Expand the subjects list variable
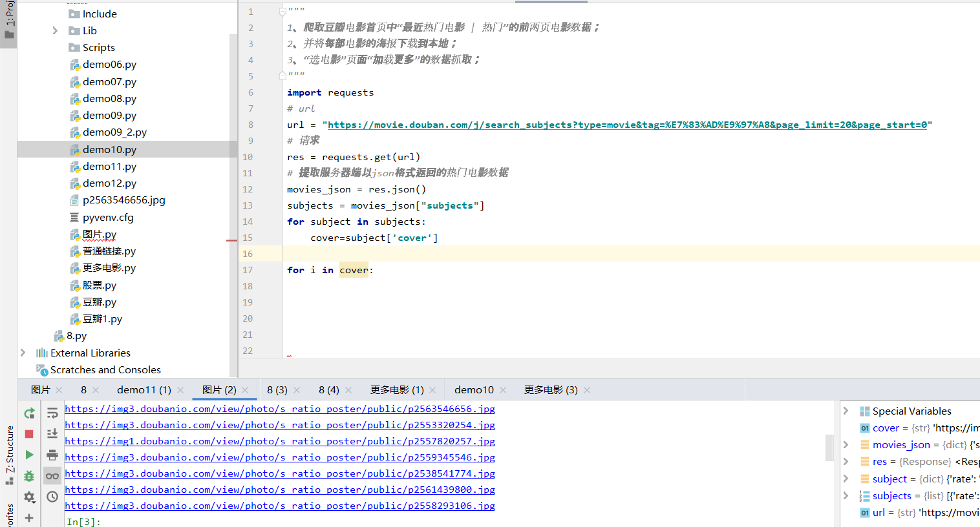 click(x=846, y=495)
